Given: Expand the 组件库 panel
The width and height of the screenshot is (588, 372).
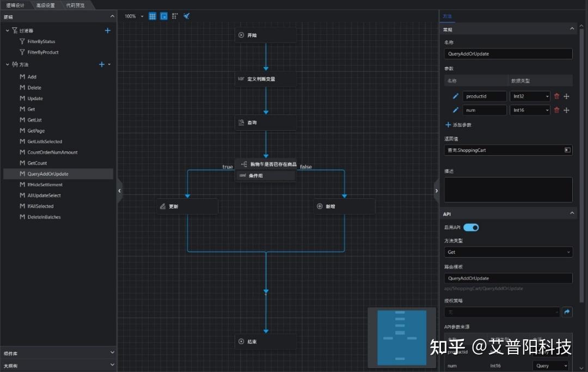Looking at the screenshot, I should 112,352.
